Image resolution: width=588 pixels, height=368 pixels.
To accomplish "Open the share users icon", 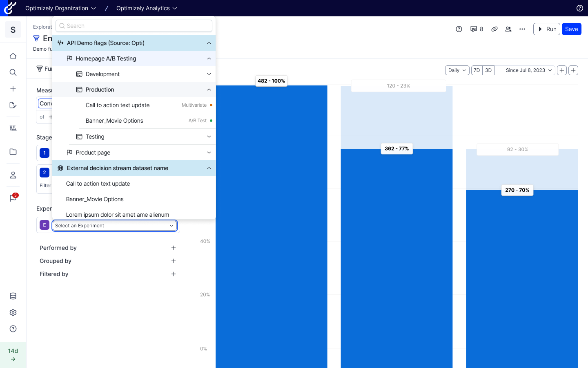I will [x=508, y=29].
